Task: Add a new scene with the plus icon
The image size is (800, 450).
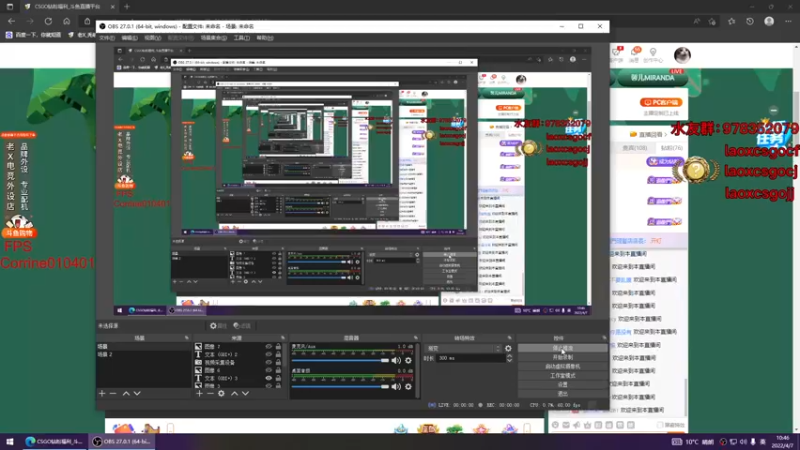Action: [102, 393]
